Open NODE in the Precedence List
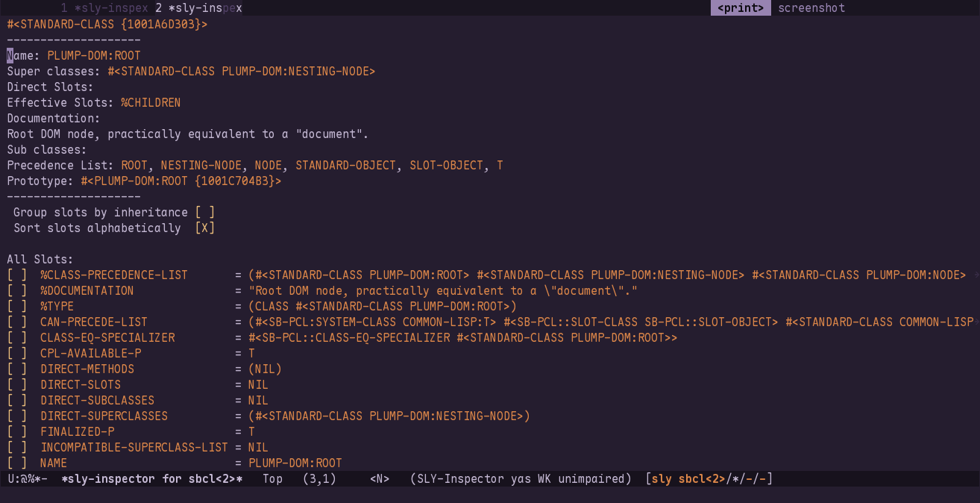The height and width of the screenshot is (503, 980). click(268, 166)
